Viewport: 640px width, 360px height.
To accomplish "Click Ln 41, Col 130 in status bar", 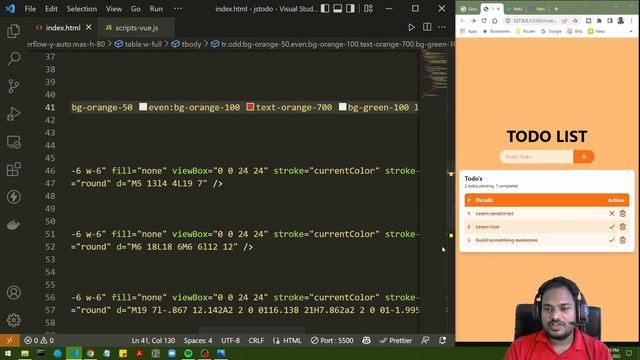I will click(153, 340).
